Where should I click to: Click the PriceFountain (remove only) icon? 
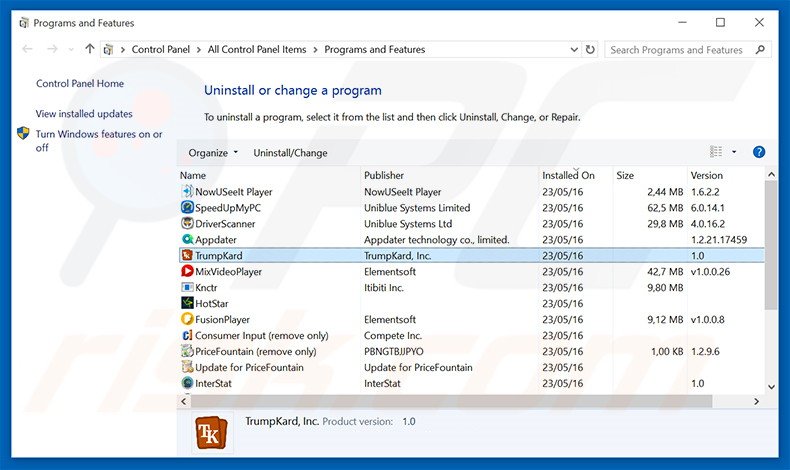pyautogui.click(x=187, y=351)
